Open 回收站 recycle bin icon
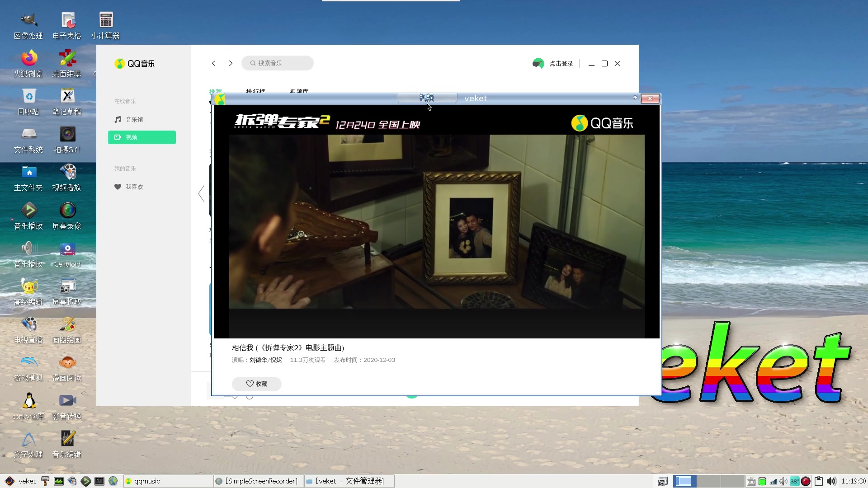Screen dimensions: 868x488 (28, 102)
